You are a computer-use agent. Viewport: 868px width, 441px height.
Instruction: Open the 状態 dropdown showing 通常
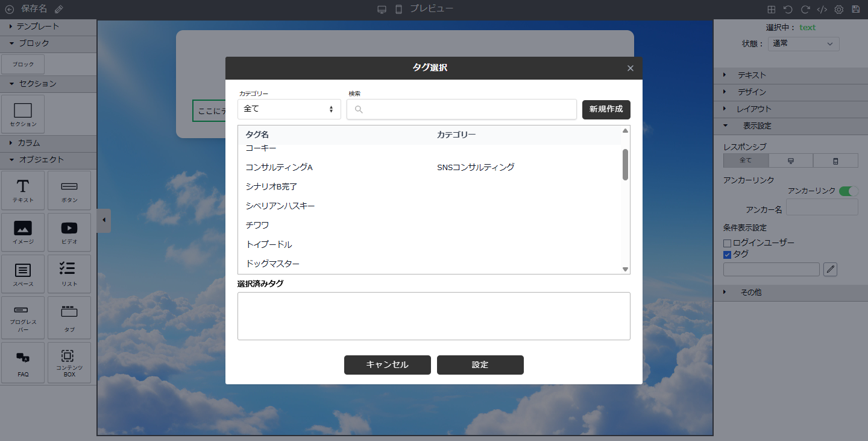(804, 43)
